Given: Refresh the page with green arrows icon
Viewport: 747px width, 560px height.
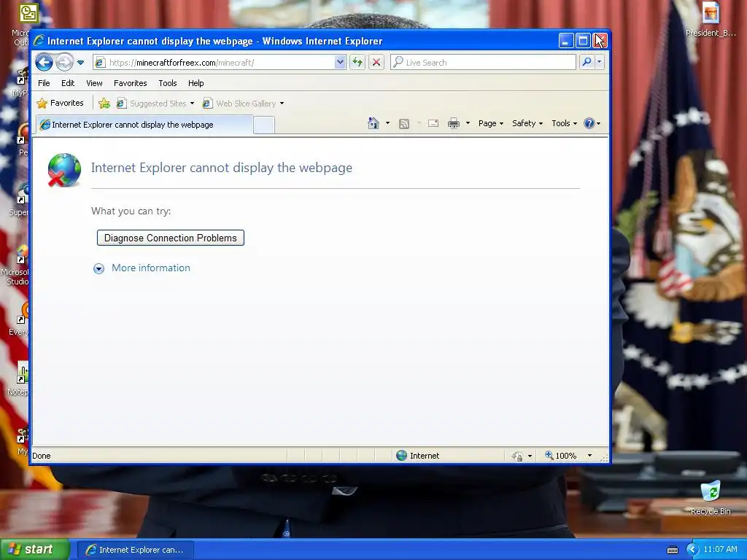Looking at the screenshot, I should (x=357, y=63).
